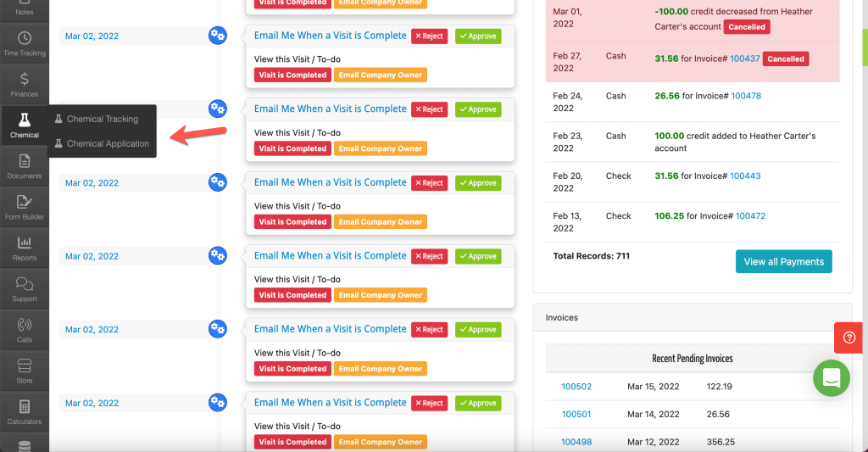868x452 pixels.
Task: Click the Total Records: 711 text
Action: coord(591,256)
